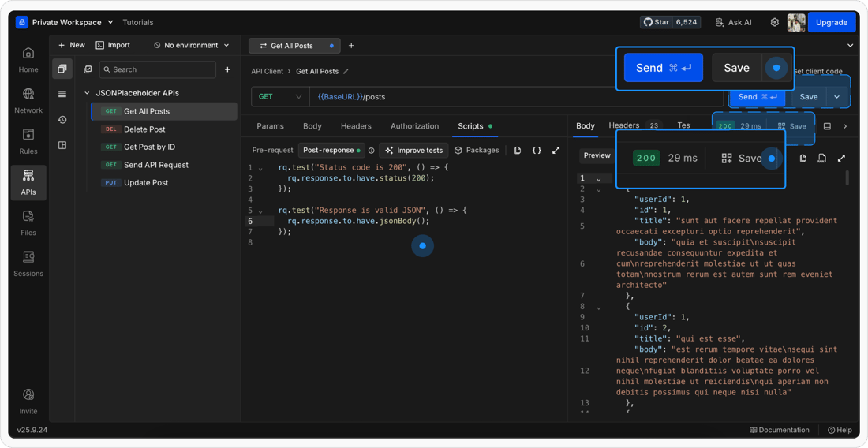Open the tab list chevron at top right
Screen dimensions: 868x448
[x=851, y=46]
